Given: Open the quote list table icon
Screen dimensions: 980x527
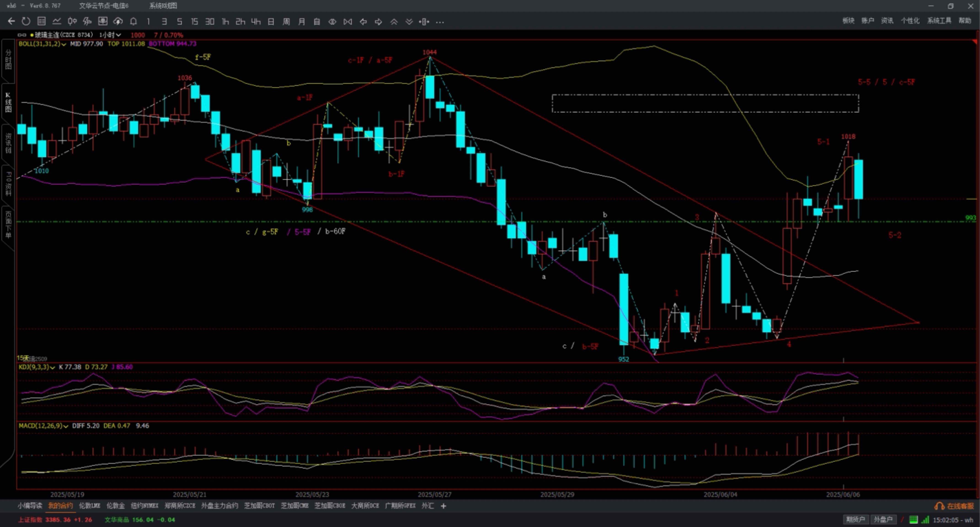Looking at the screenshot, I should [x=41, y=21].
